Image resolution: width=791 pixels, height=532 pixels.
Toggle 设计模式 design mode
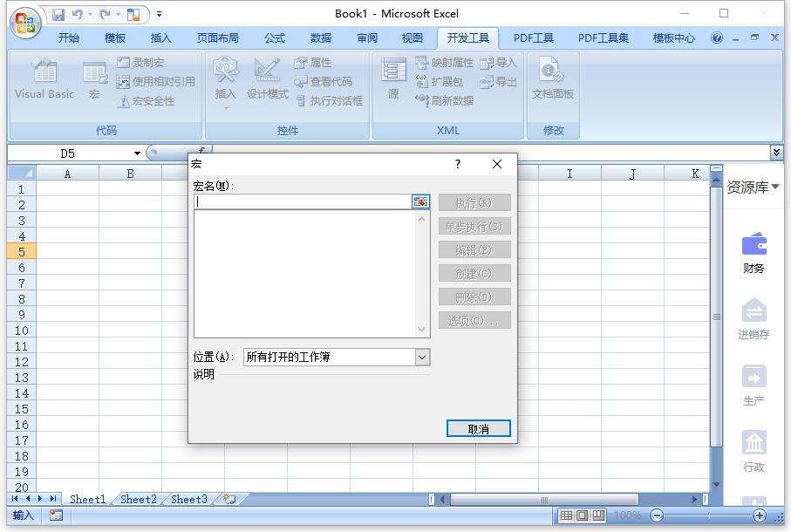(x=268, y=78)
